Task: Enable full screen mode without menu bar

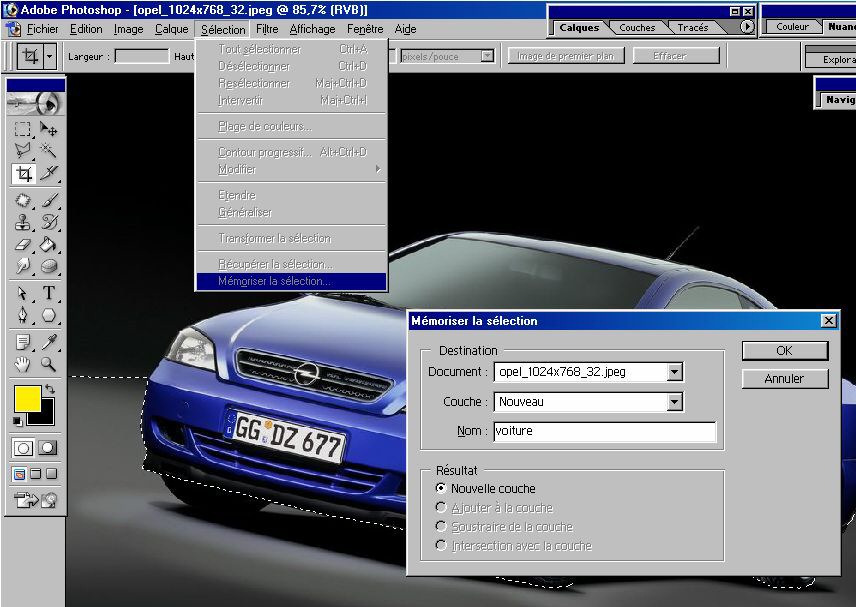Action: pyautogui.click(x=51, y=474)
